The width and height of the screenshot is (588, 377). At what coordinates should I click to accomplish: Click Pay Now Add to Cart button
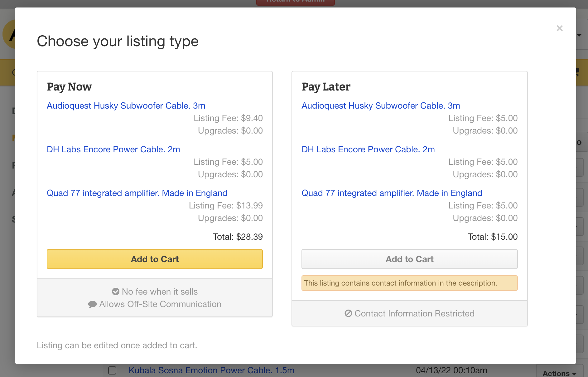click(x=155, y=259)
